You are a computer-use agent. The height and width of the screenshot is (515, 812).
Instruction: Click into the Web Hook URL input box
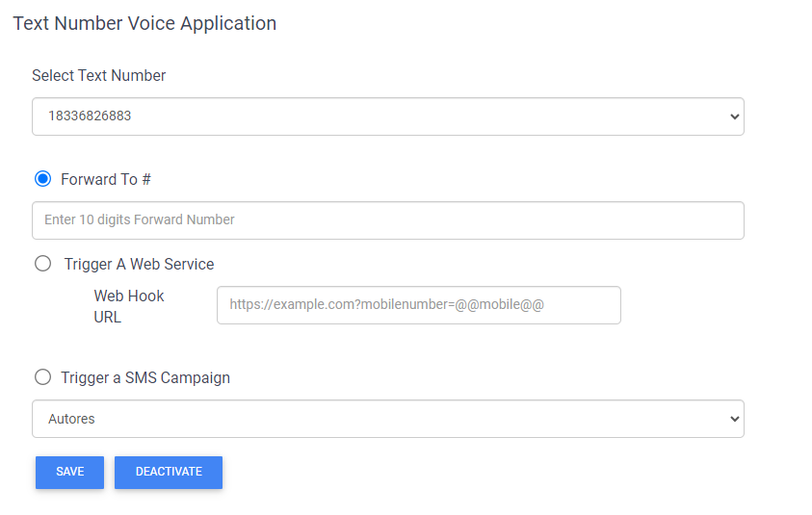point(418,305)
